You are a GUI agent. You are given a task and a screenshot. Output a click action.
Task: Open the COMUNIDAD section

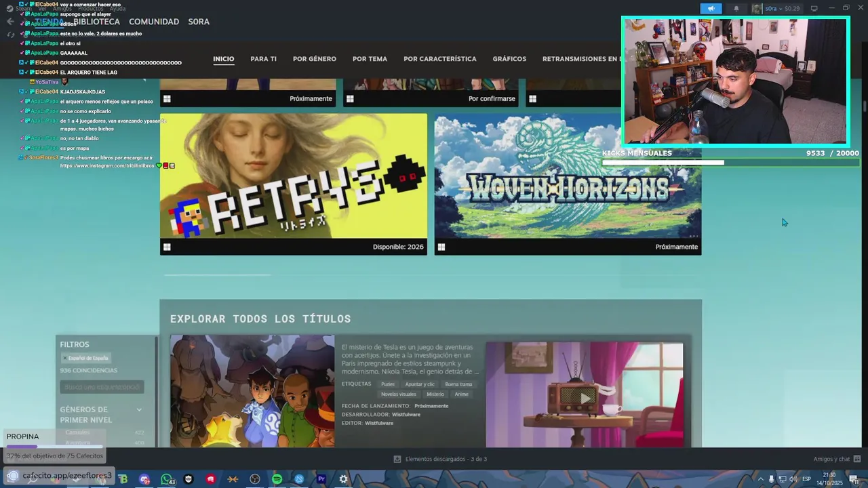click(154, 22)
